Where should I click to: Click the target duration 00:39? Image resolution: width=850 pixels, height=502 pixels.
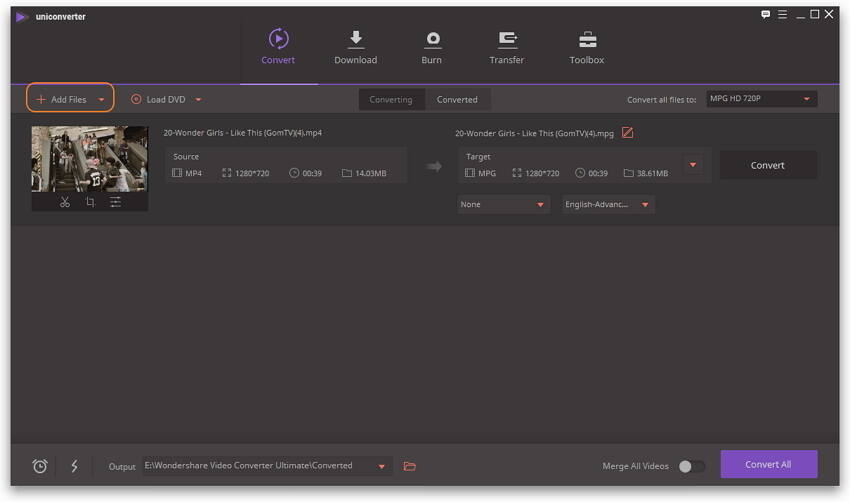pyautogui.click(x=598, y=173)
